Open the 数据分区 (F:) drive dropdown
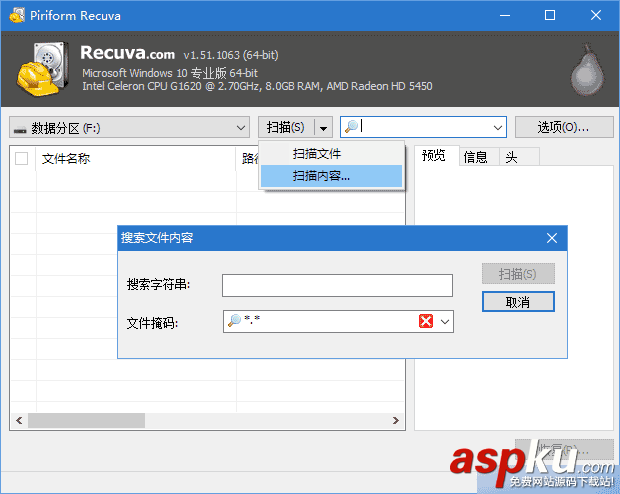Viewport: 620px width, 494px height. pyautogui.click(x=129, y=127)
